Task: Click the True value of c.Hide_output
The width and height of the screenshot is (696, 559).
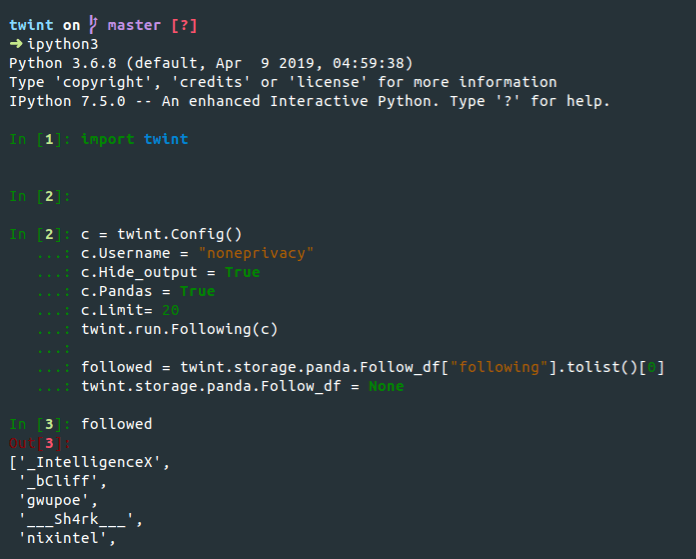Action: pyautogui.click(x=242, y=272)
